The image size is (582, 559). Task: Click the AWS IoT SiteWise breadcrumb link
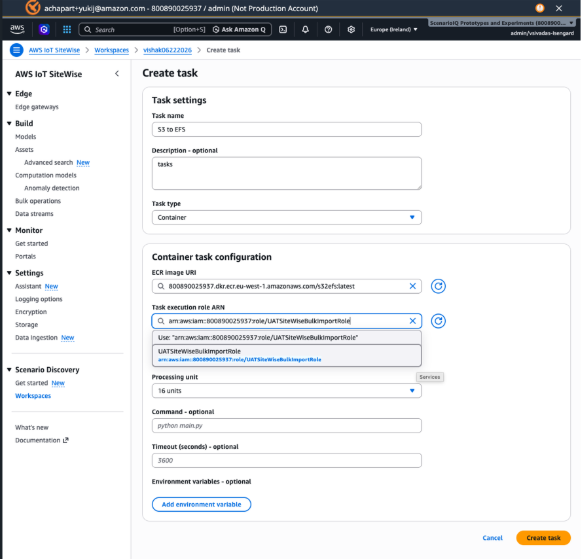[x=54, y=50]
